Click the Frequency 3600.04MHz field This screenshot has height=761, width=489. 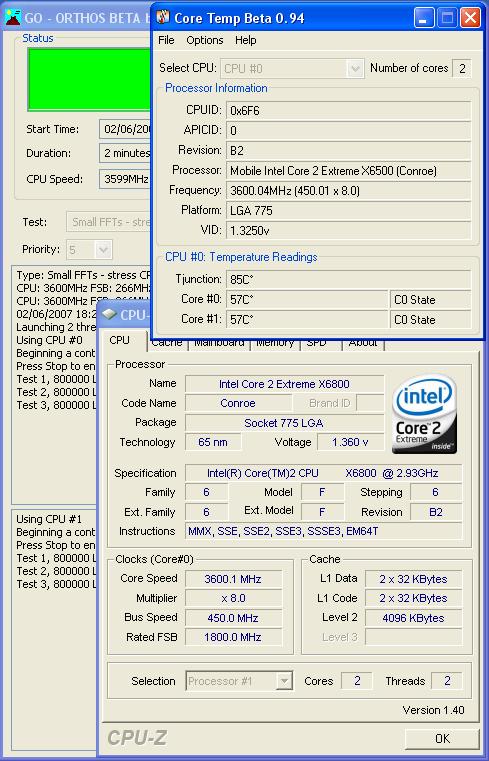pos(348,190)
